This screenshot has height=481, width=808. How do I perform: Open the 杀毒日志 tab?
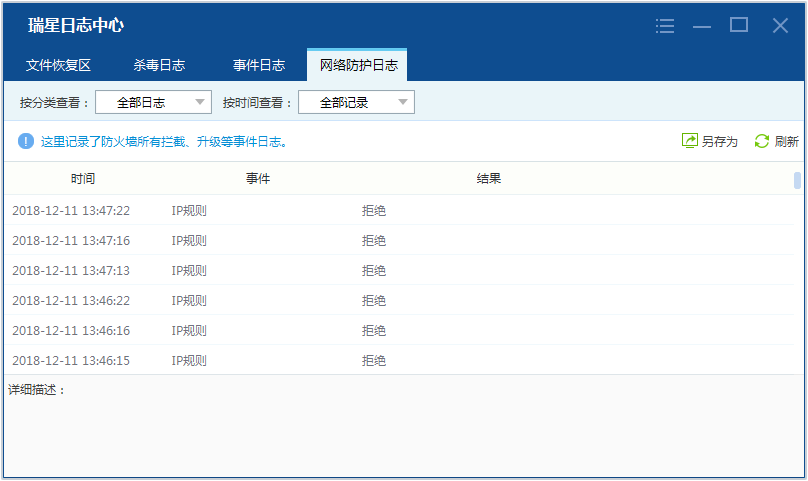[159, 65]
